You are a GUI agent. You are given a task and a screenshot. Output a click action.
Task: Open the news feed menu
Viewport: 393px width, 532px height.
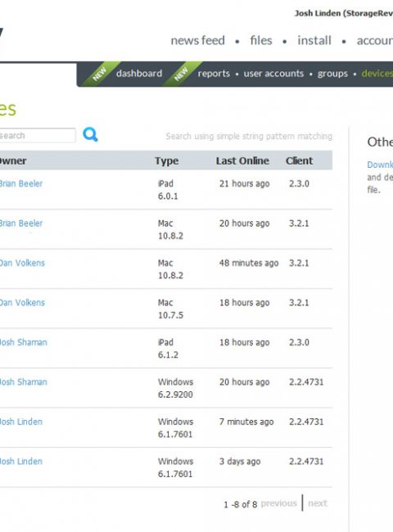tap(197, 40)
